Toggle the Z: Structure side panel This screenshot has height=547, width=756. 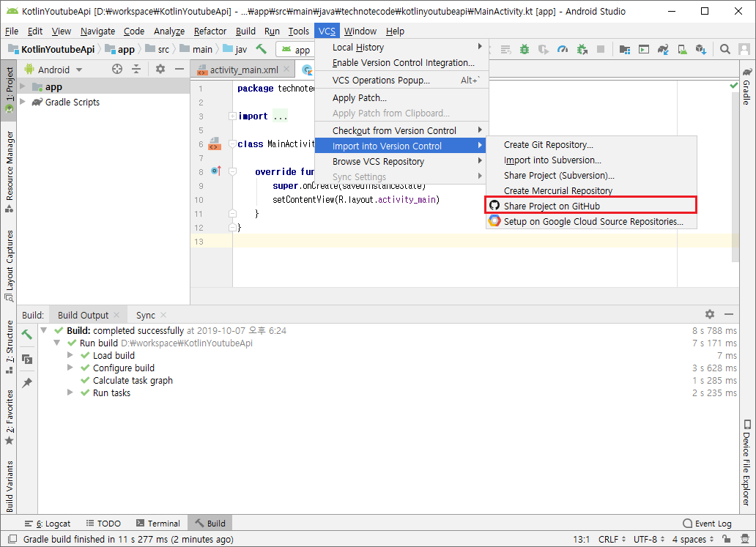[x=10, y=347]
